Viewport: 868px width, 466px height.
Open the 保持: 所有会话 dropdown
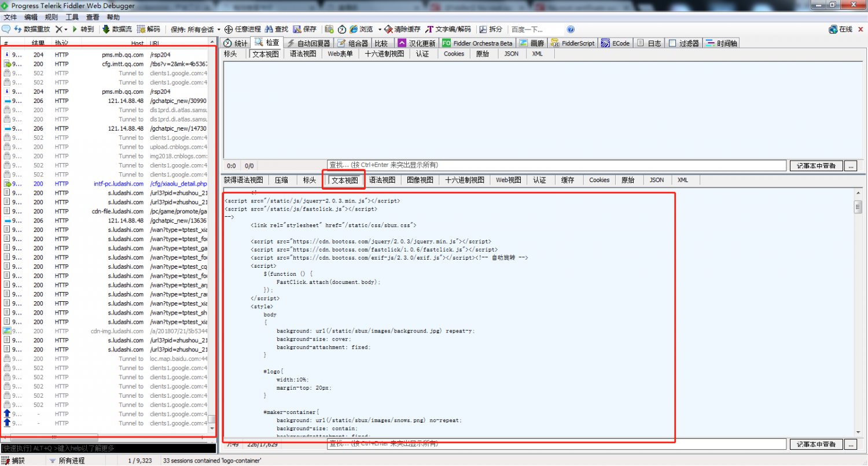coord(196,29)
